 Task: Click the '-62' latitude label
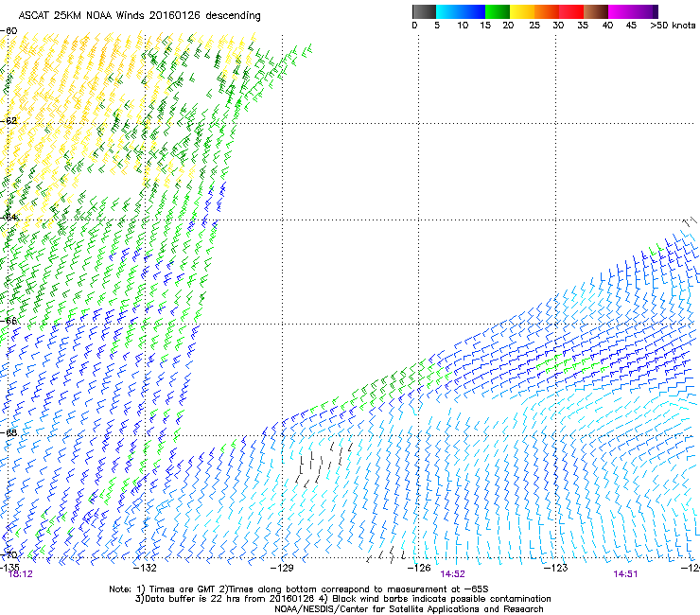point(9,121)
